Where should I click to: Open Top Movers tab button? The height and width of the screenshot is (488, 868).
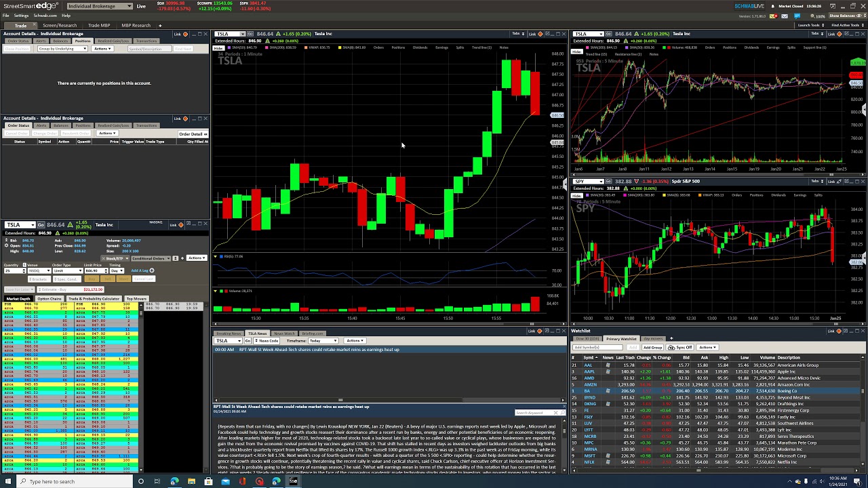click(136, 299)
